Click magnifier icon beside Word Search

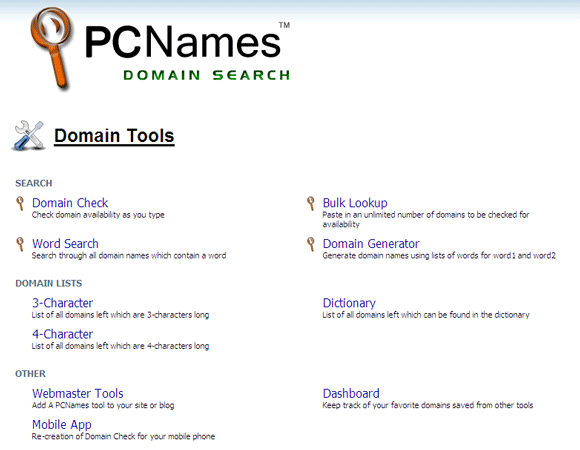click(x=20, y=244)
